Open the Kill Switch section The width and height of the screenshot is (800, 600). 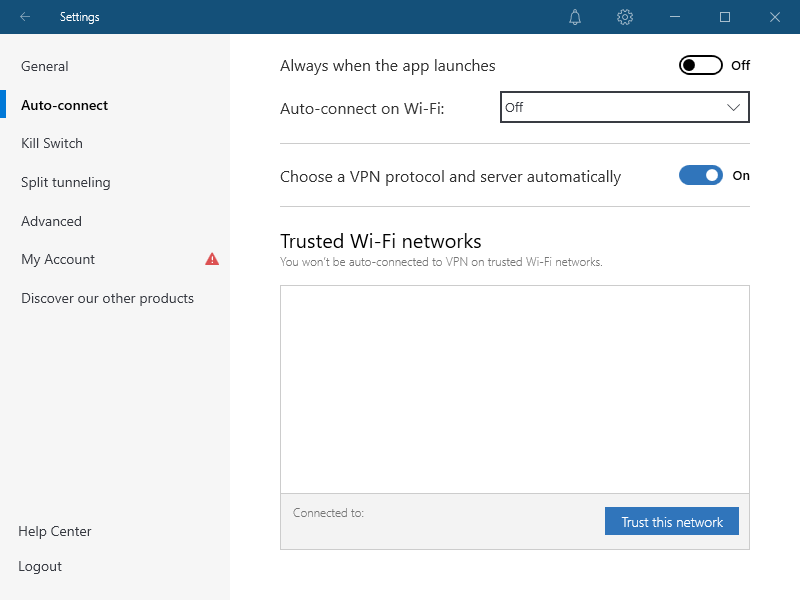click(52, 143)
